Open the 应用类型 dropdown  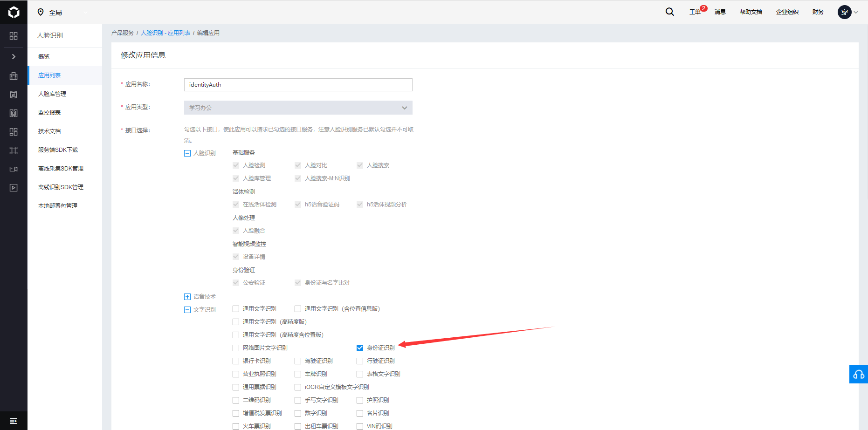coord(298,108)
